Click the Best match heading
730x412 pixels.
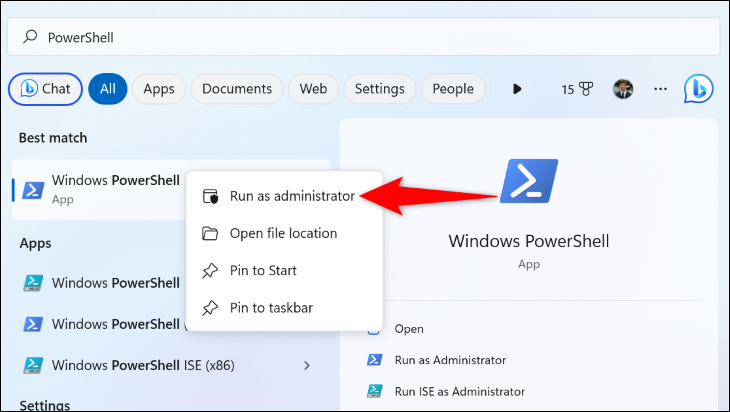53,138
